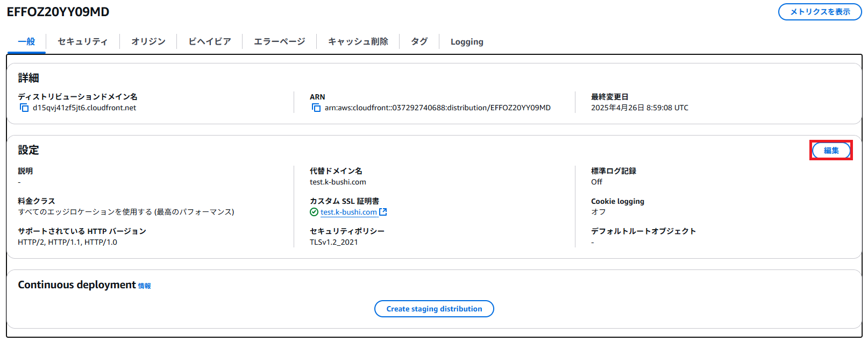Click the 編集 button in settings
The width and height of the screenshot is (868, 341).
[831, 151]
